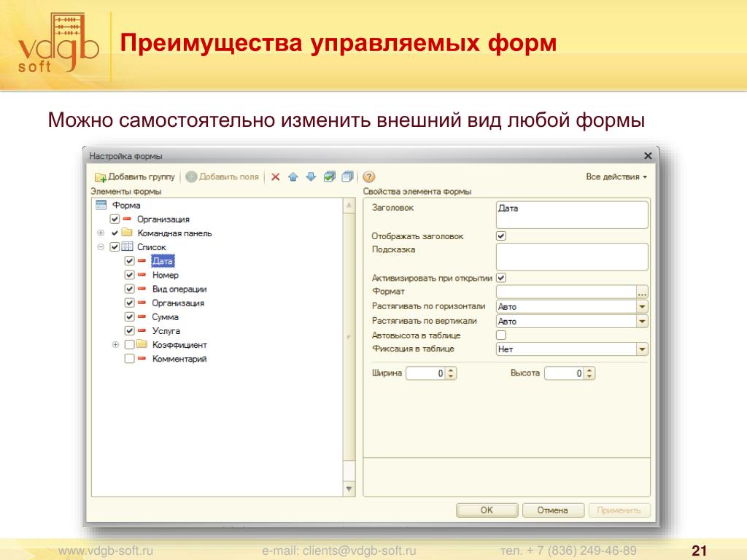
Task: Click scrollbar down arrow in elements tree
Action: 349,489
